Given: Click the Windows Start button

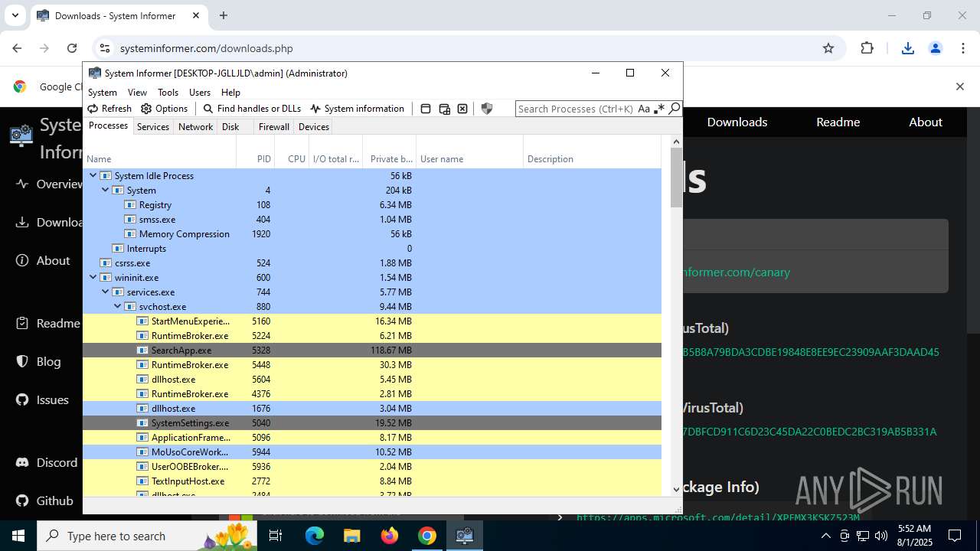Looking at the screenshot, I should click(x=18, y=536).
